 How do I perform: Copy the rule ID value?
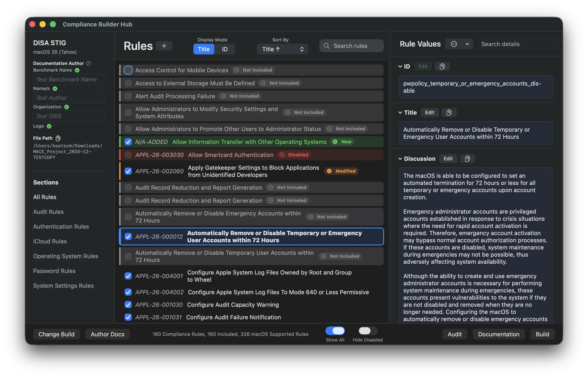(442, 66)
